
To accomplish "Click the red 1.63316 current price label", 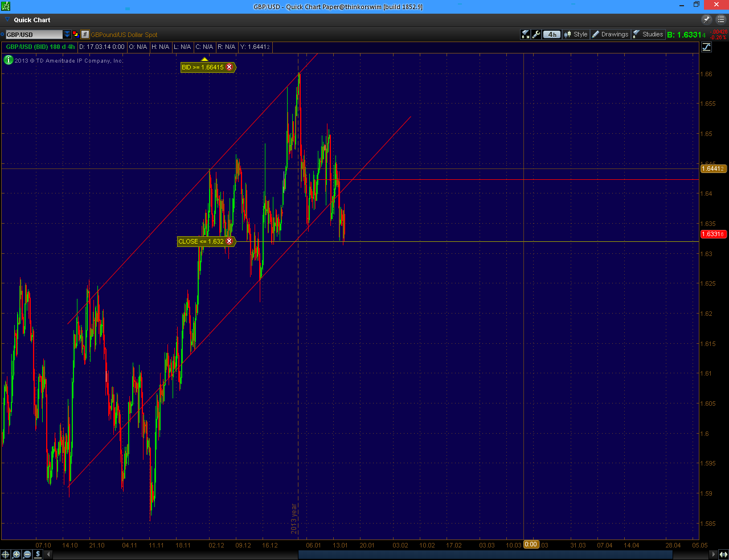I will pyautogui.click(x=713, y=234).
